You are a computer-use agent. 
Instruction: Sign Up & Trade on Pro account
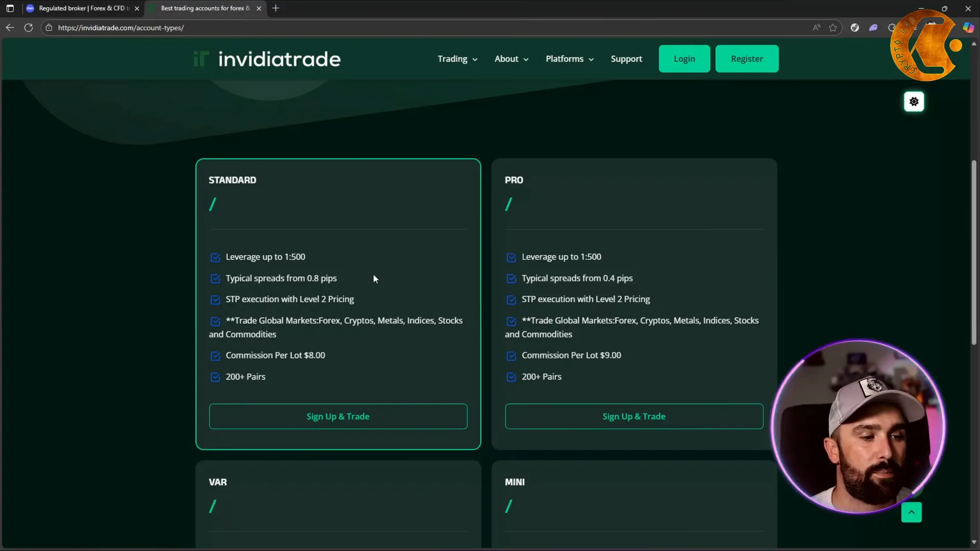634,416
